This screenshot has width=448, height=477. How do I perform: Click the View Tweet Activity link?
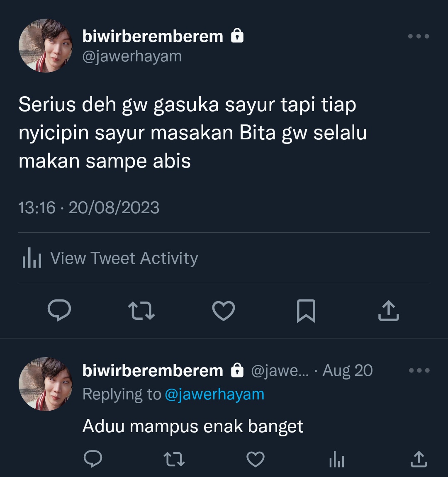(x=110, y=258)
